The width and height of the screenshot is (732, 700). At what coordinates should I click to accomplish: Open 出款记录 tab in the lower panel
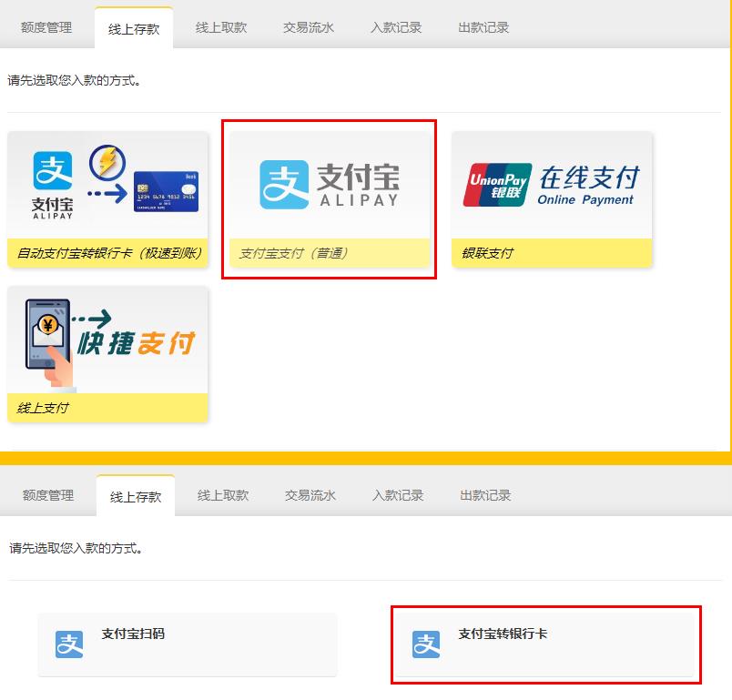[x=485, y=495]
